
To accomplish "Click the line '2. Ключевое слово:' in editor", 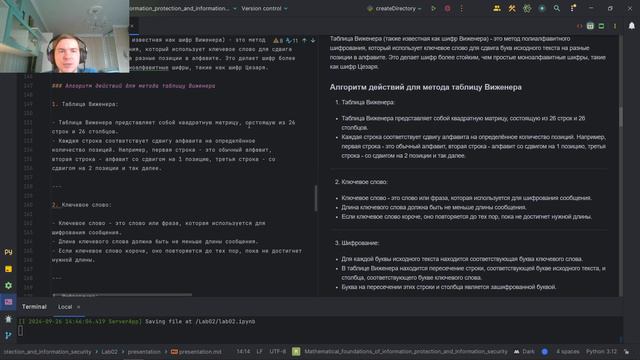I will [82, 205].
